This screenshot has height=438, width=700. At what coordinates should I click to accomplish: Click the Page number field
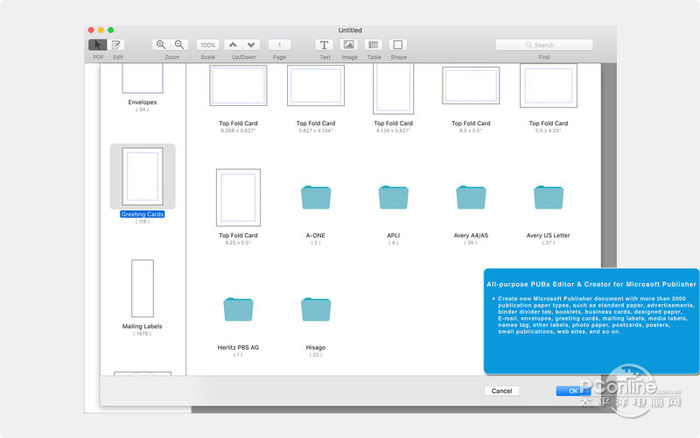pyautogui.click(x=279, y=45)
